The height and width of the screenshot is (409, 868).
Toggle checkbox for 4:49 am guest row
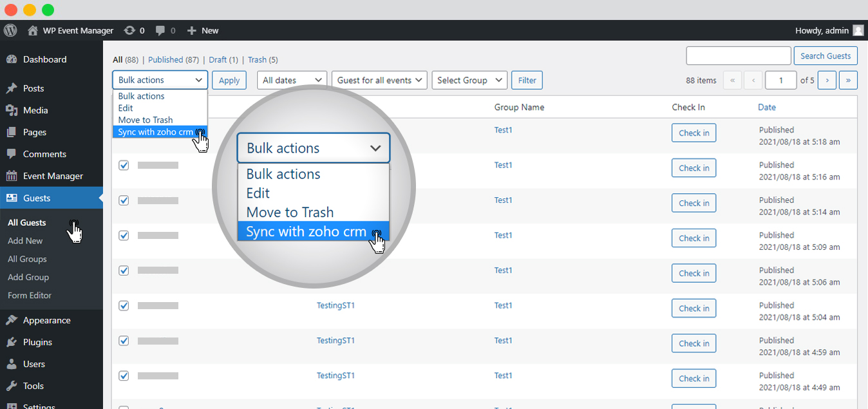pos(124,376)
